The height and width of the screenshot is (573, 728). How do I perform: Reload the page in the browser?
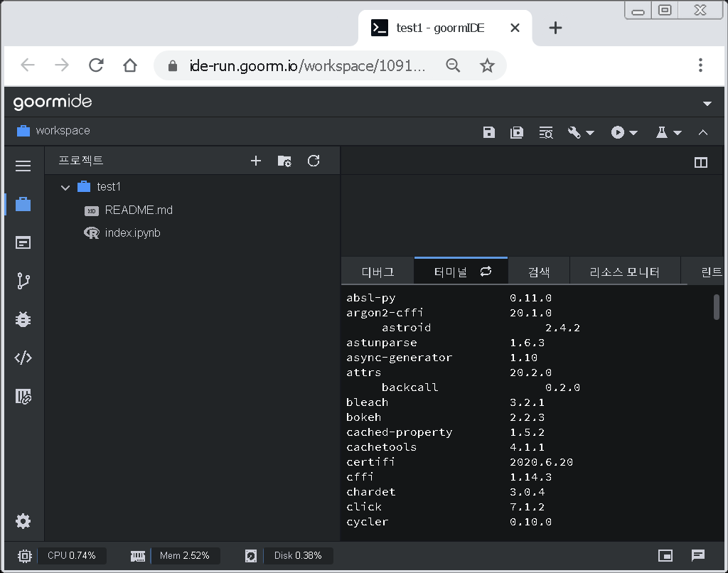96,65
